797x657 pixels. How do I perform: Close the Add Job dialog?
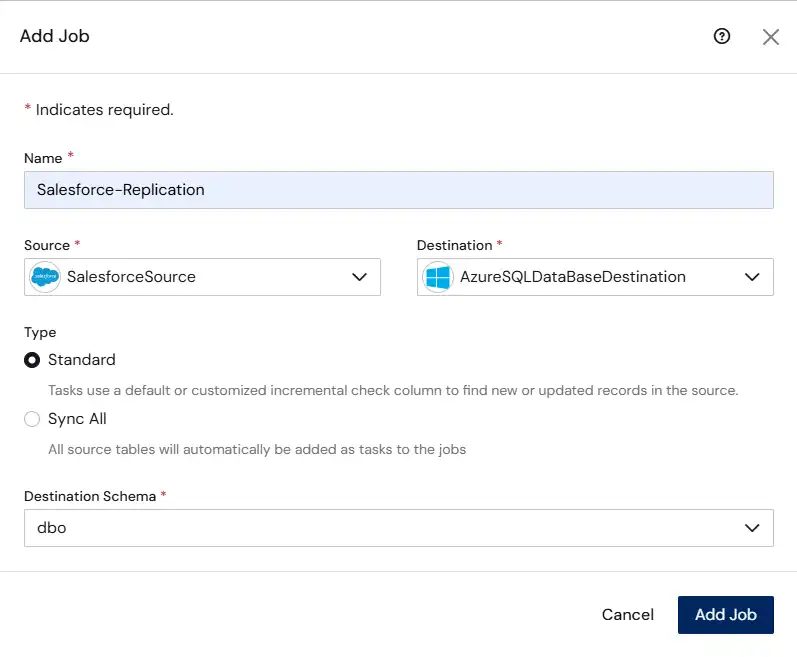[x=771, y=37]
